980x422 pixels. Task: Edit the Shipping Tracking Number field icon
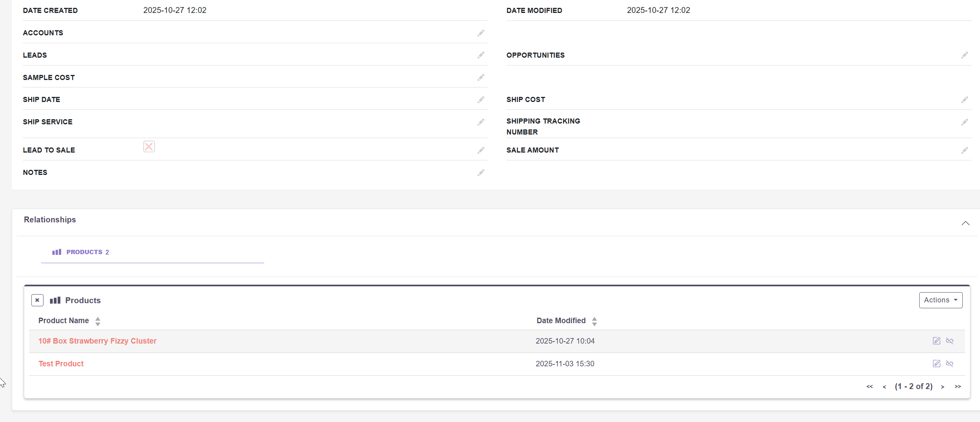pos(964,122)
